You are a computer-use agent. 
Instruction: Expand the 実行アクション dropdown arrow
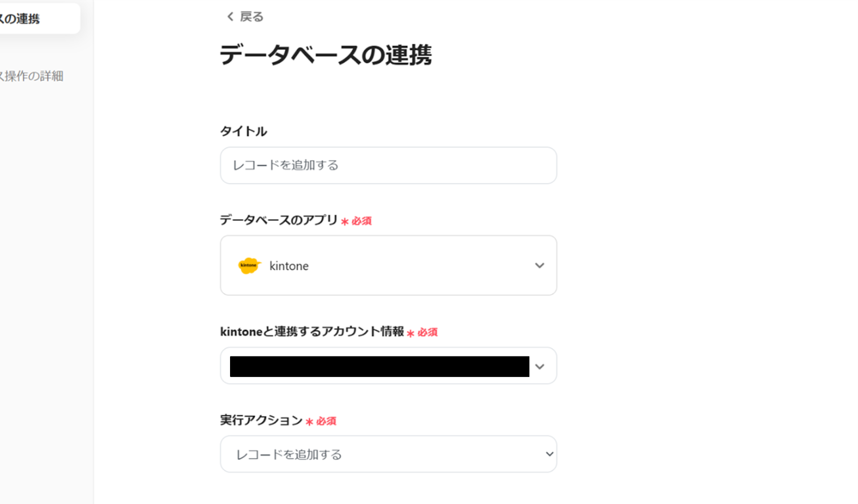click(549, 454)
